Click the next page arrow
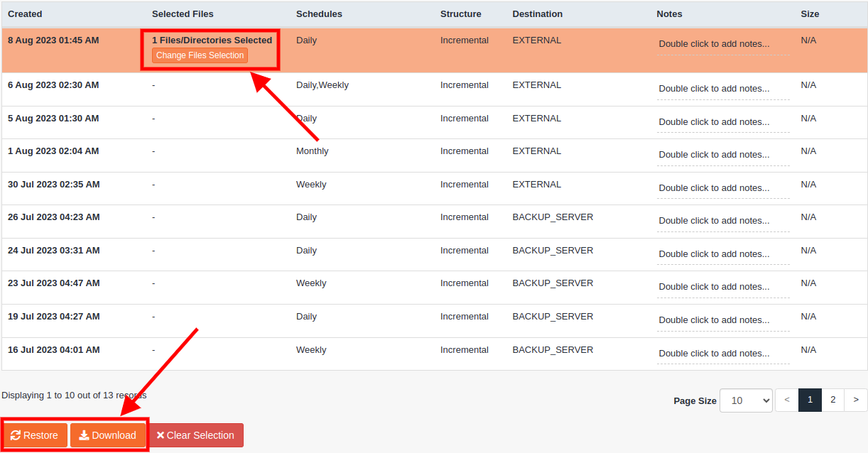This screenshot has height=453, width=868. (856, 400)
